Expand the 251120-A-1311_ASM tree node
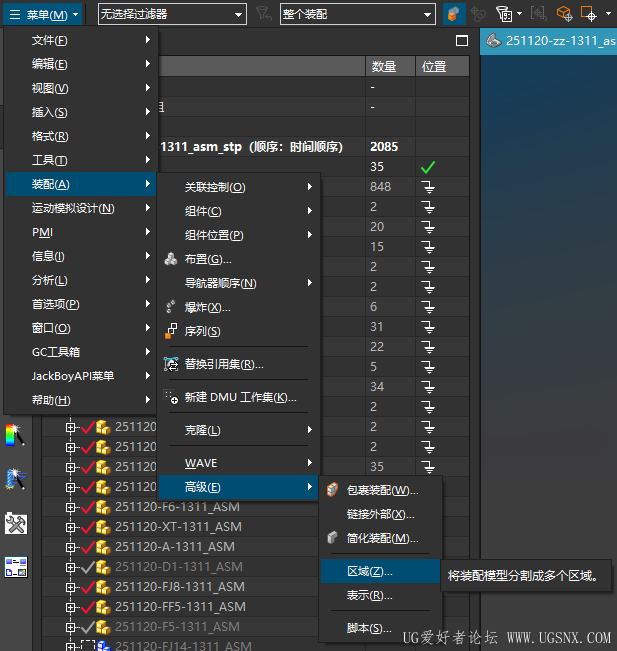Image resolution: width=617 pixels, height=651 pixels. tap(71, 547)
